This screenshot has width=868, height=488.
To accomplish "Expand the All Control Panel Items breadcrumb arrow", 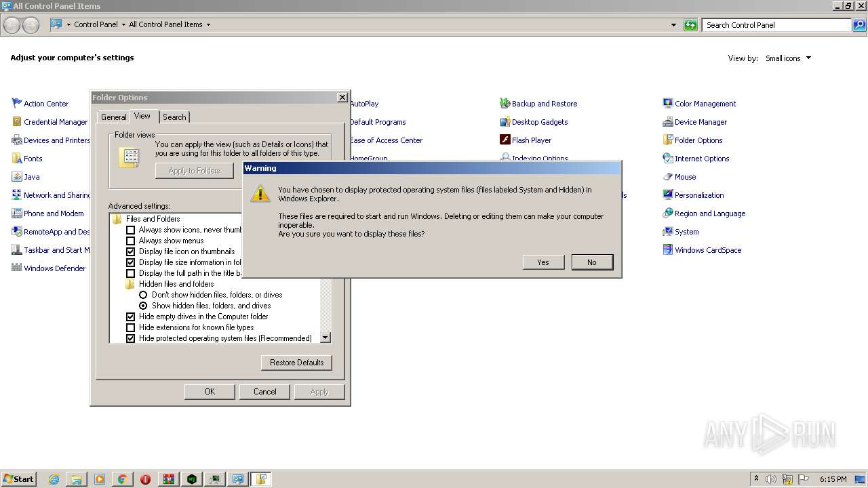I will click(208, 24).
